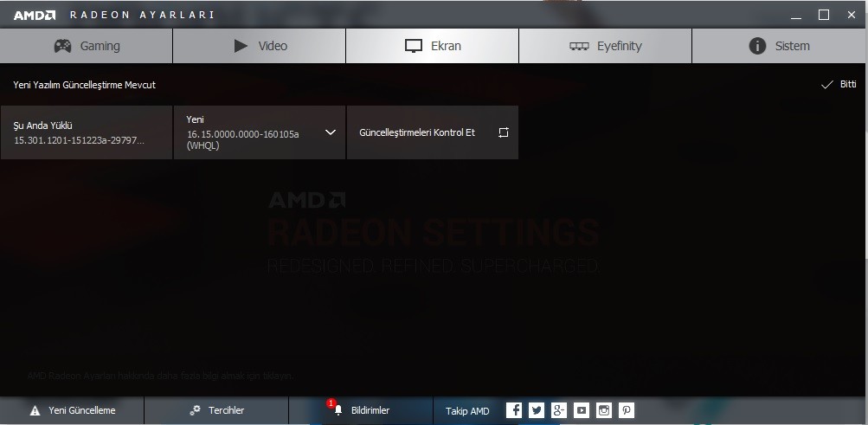Select the Ekran tab
Image resolution: width=868 pixels, height=425 pixels.
[x=433, y=46]
